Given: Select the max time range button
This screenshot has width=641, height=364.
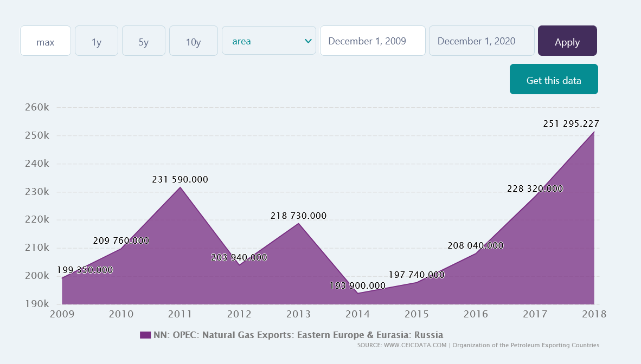Looking at the screenshot, I should click(x=46, y=41).
